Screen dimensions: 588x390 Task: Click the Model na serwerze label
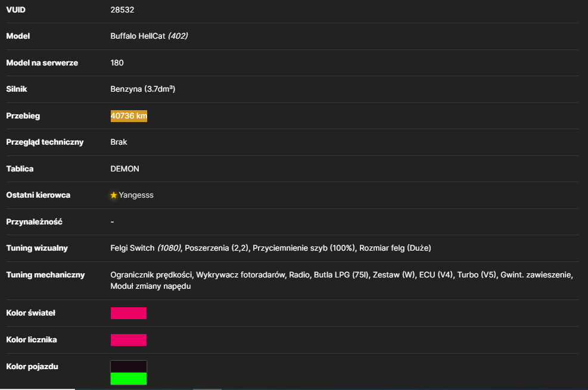pos(42,63)
